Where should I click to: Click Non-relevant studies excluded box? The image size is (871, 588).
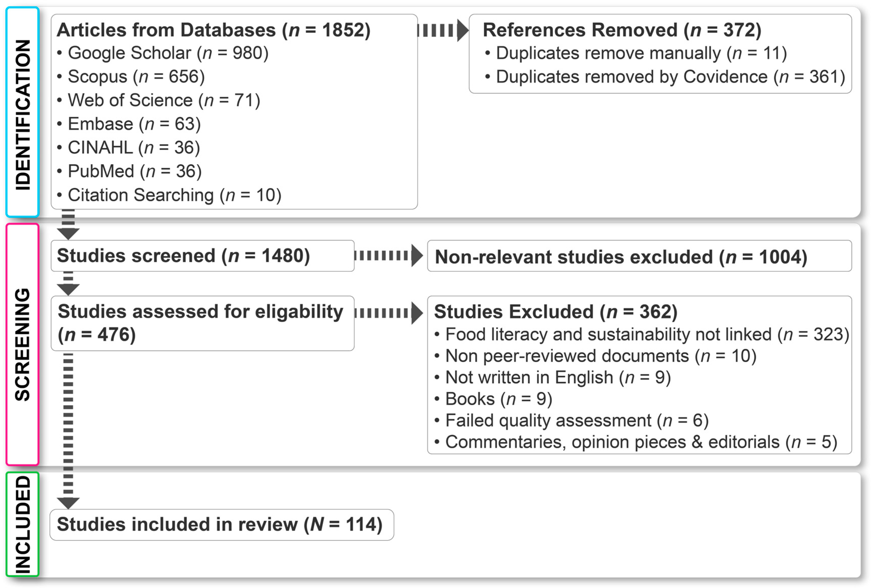[x=639, y=257]
